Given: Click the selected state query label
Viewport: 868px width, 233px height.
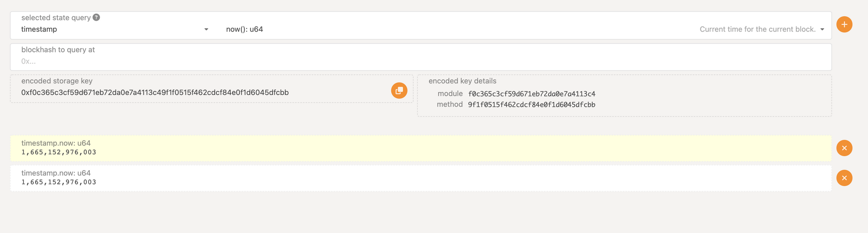Looking at the screenshot, I should coord(56,18).
